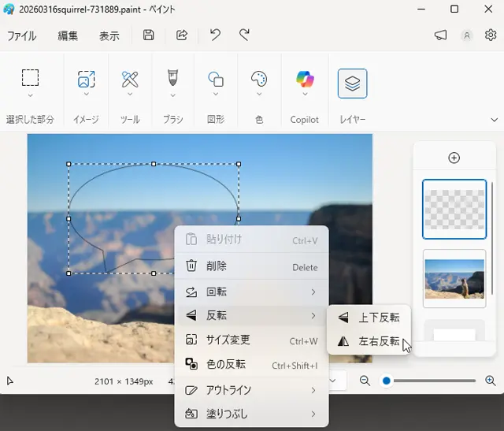This screenshot has height=431, width=504.
Task: Click the cursor position arrow icon
Action: (x=10, y=381)
